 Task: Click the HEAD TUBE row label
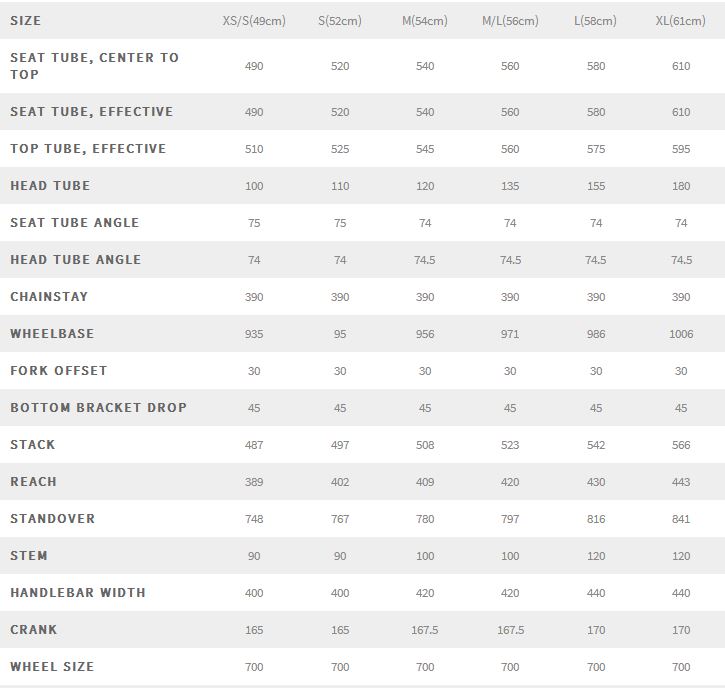[50, 186]
